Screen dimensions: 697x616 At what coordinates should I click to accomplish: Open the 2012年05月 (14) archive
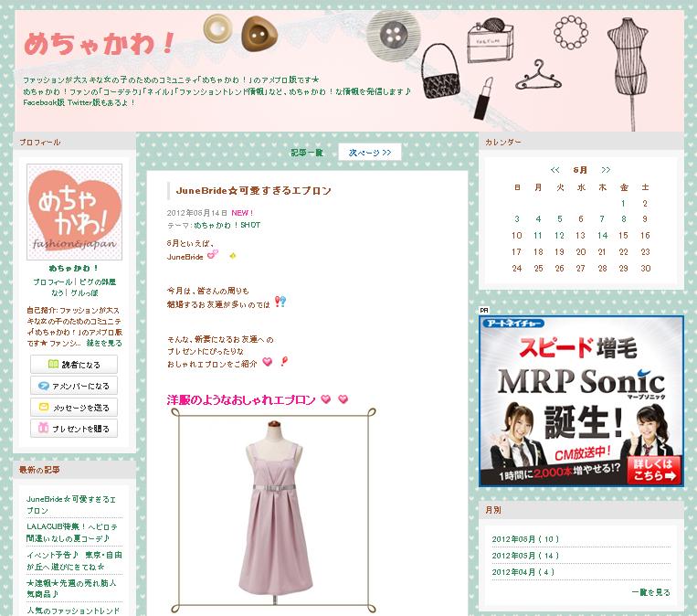[525, 556]
